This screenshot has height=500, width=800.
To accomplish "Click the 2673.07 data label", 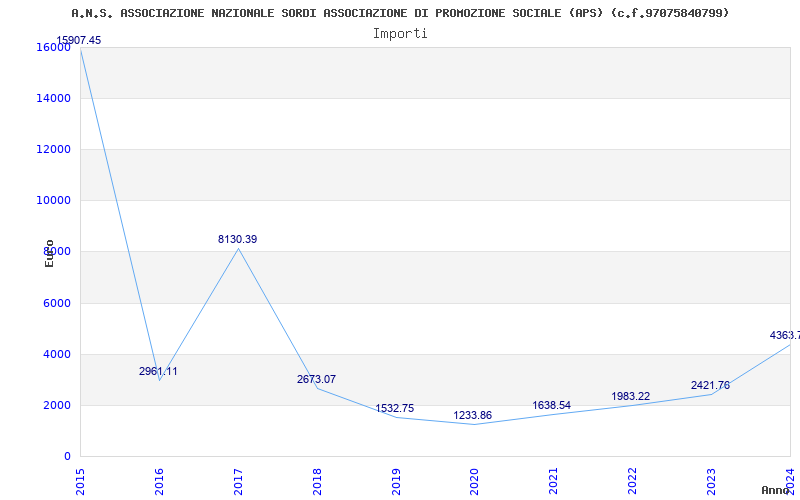I will (x=316, y=379).
